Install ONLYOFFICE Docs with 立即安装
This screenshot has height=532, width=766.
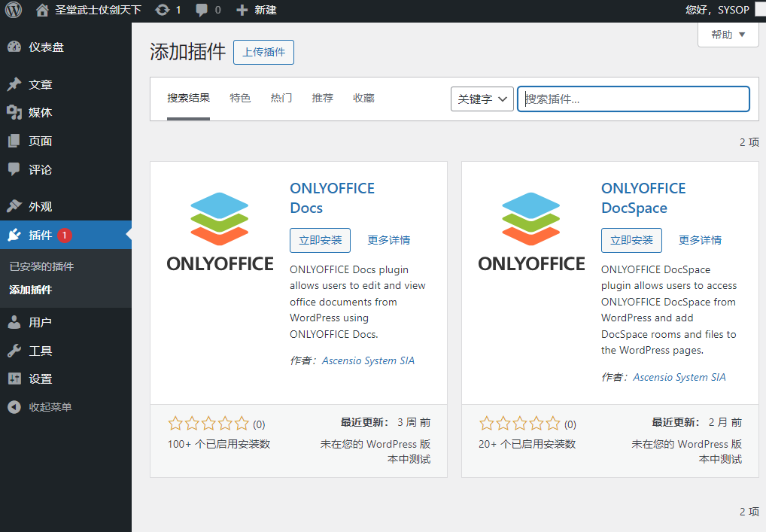pos(320,240)
